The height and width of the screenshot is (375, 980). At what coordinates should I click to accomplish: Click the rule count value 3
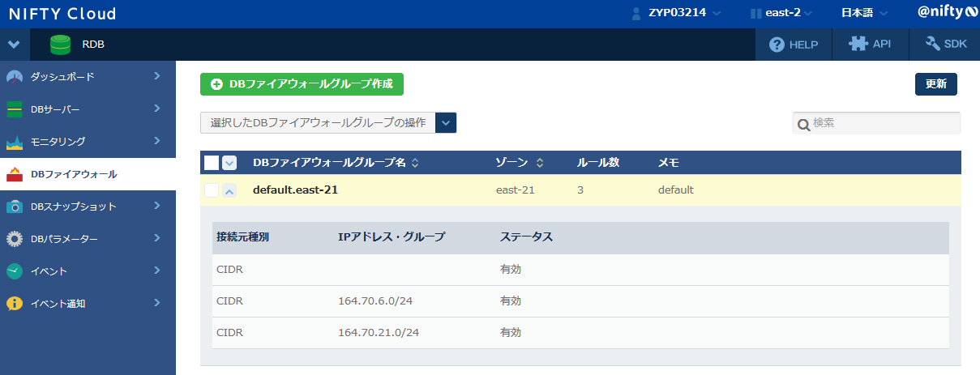[x=580, y=190]
